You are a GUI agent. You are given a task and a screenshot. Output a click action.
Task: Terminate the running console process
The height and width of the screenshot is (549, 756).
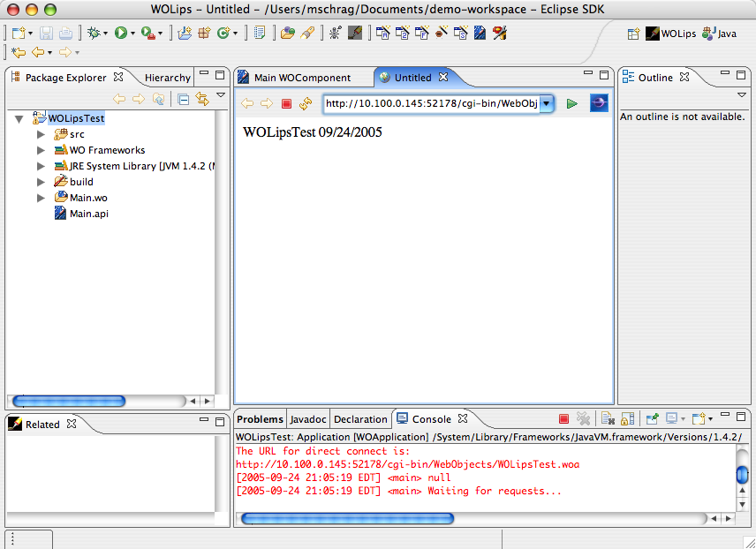coord(563,419)
